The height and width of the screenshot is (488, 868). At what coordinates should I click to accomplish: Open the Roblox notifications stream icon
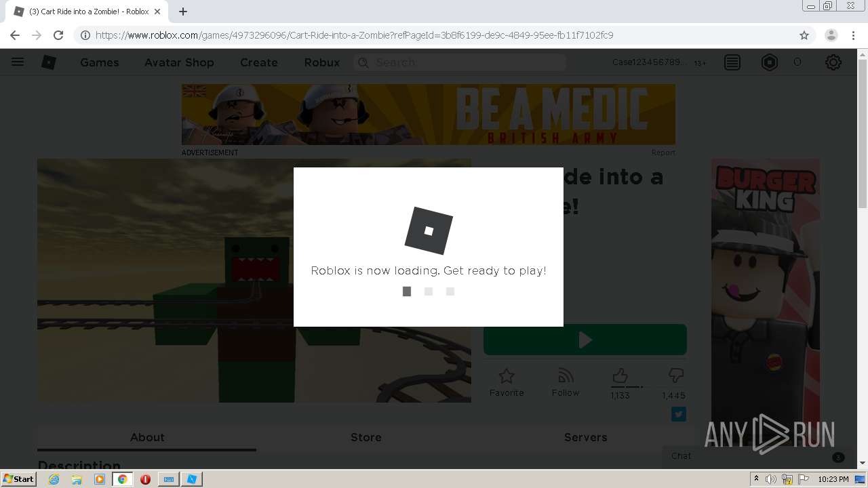pos(732,62)
